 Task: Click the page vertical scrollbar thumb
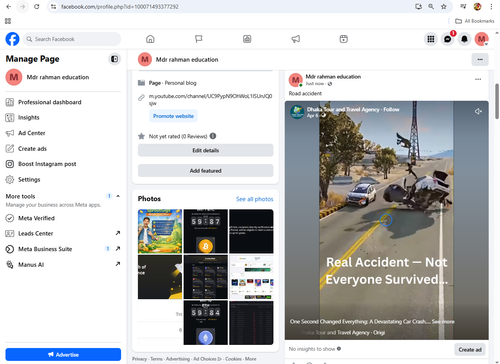tap(497, 101)
